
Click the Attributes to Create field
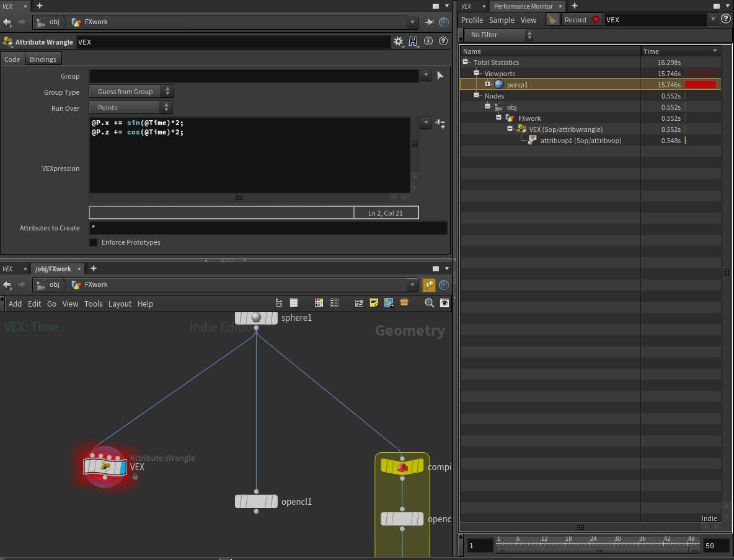point(268,228)
